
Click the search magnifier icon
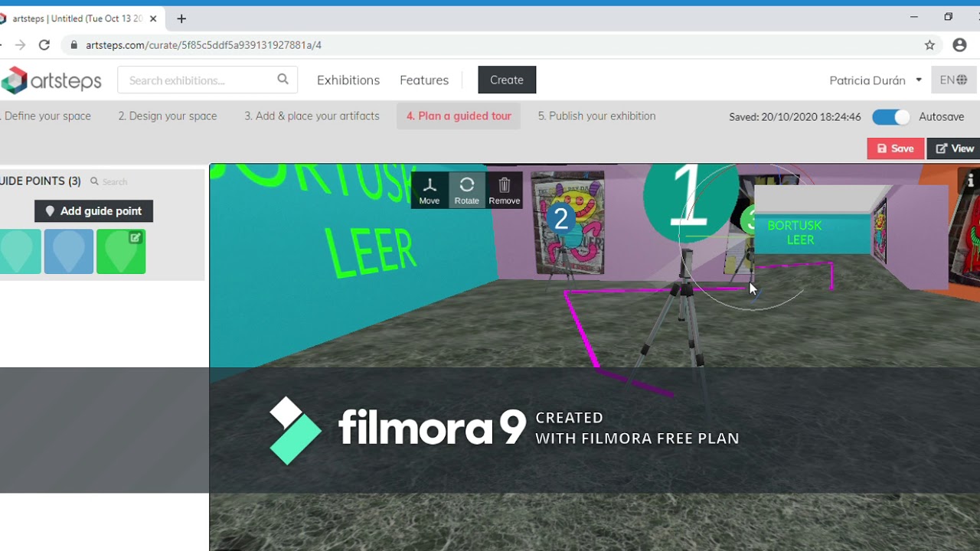pyautogui.click(x=283, y=80)
